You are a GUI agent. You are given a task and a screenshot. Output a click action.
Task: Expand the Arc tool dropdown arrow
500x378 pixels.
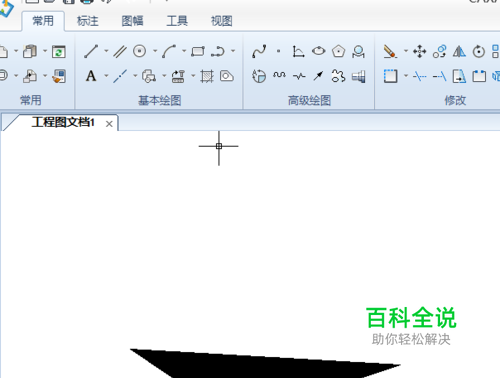[x=184, y=51]
